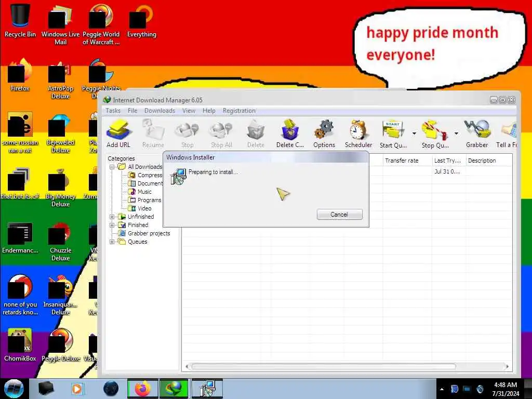Open AstroPop Deluxe desktop icon
This screenshot has width=532, height=399.
click(60, 79)
